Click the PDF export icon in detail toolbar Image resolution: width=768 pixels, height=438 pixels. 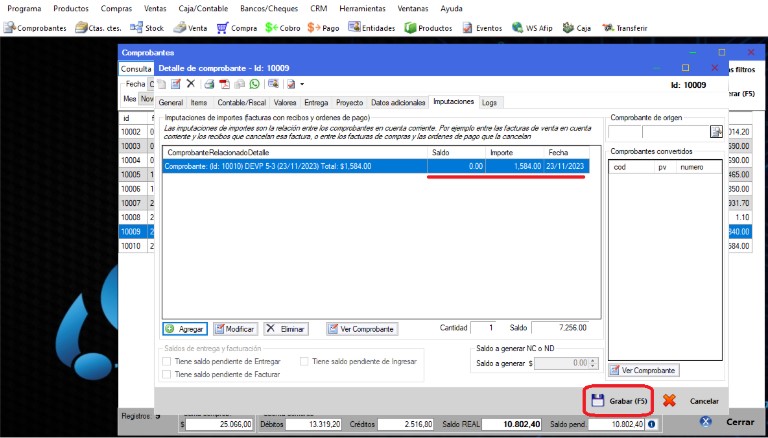[x=224, y=84]
